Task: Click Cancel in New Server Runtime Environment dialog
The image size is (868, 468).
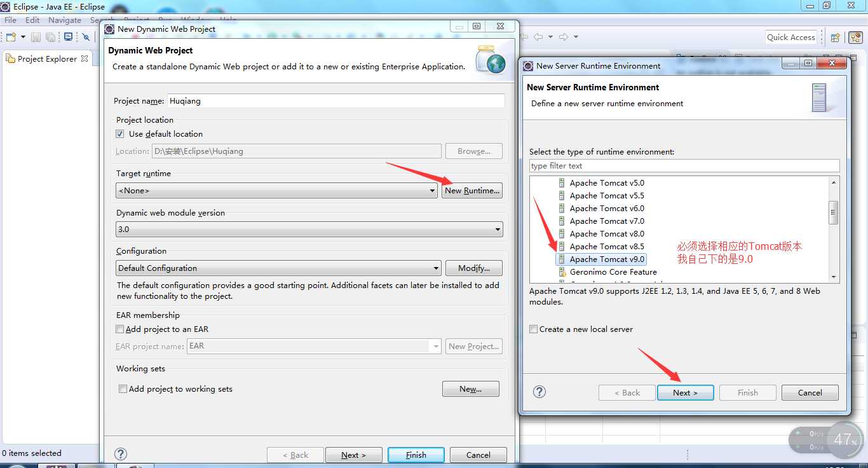Action: pyautogui.click(x=810, y=393)
